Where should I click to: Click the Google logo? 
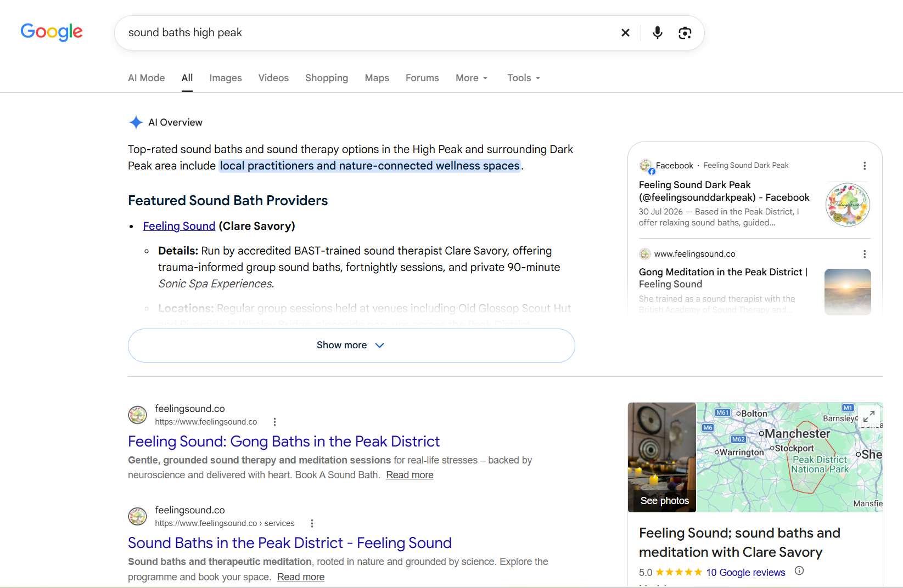52,32
